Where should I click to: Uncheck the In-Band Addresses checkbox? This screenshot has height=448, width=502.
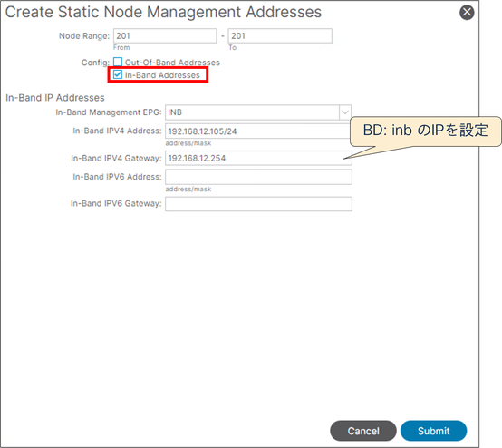[118, 74]
